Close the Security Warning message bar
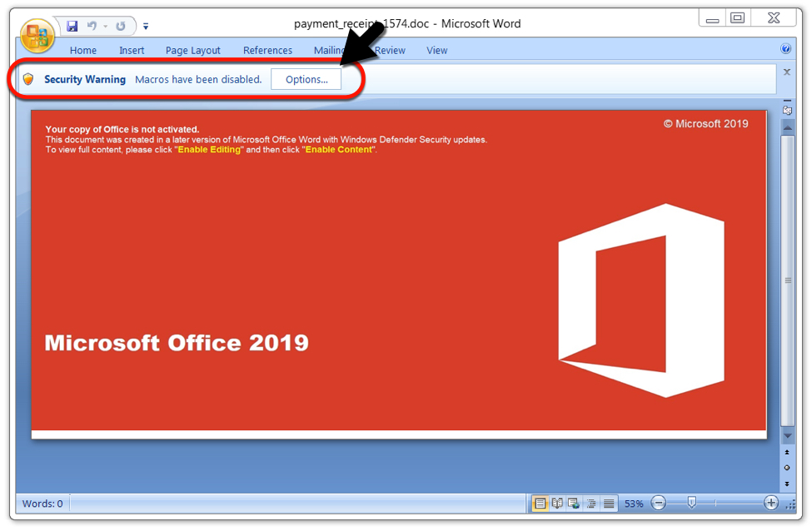Screen dimensions: 812x531 pos(787,72)
